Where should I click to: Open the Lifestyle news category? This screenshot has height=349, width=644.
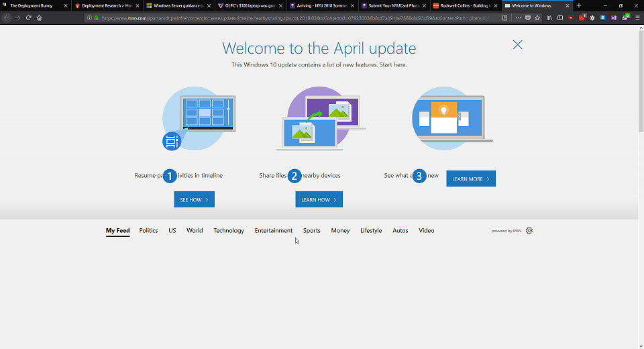coord(371,231)
